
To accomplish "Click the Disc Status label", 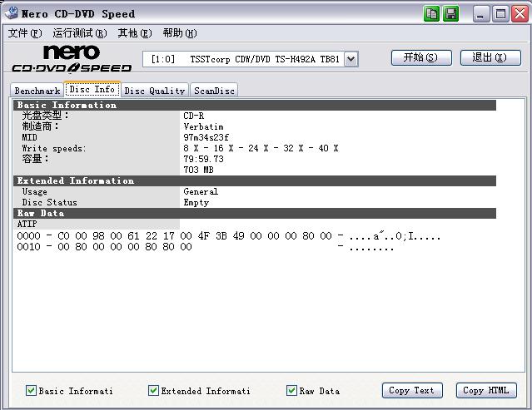I will click(x=49, y=202).
